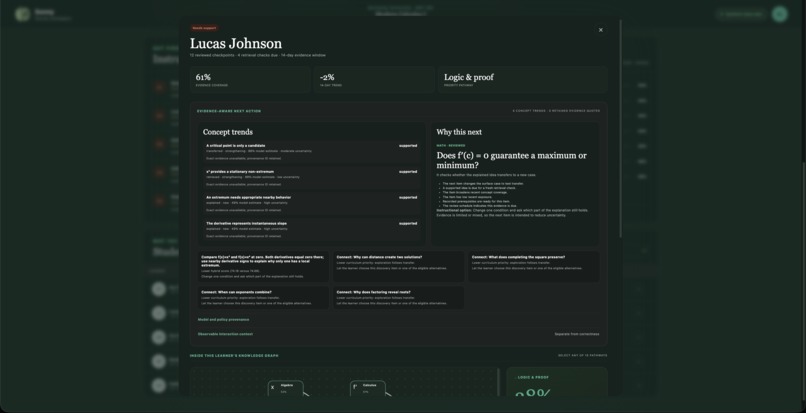
Task: Click the 61% evidence coverage stat card
Action: pyautogui.click(x=250, y=80)
